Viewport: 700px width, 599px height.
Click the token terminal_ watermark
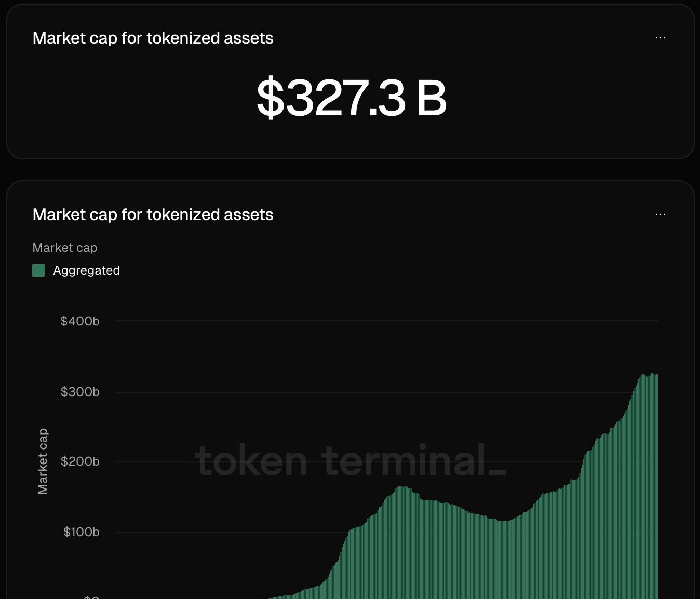tap(351, 461)
